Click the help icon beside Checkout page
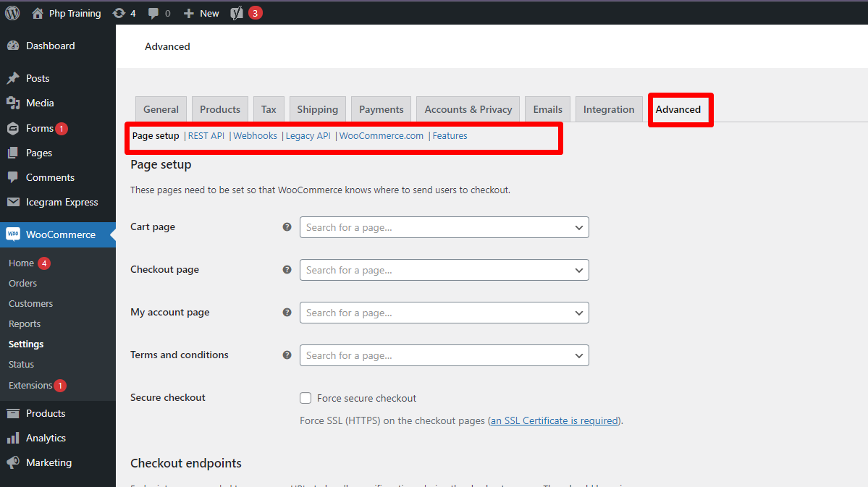This screenshot has height=487, width=868. click(x=287, y=270)
